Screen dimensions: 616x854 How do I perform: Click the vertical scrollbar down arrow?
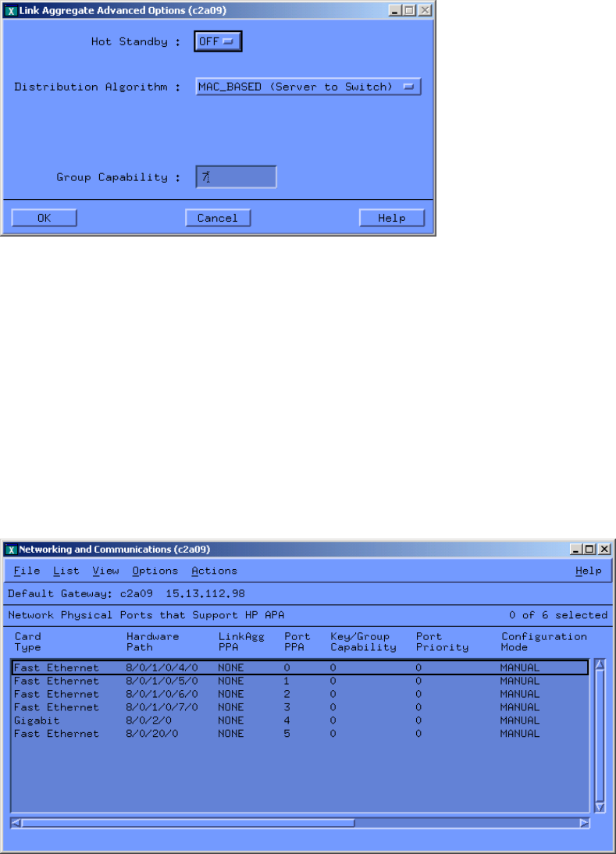(600, 807)
